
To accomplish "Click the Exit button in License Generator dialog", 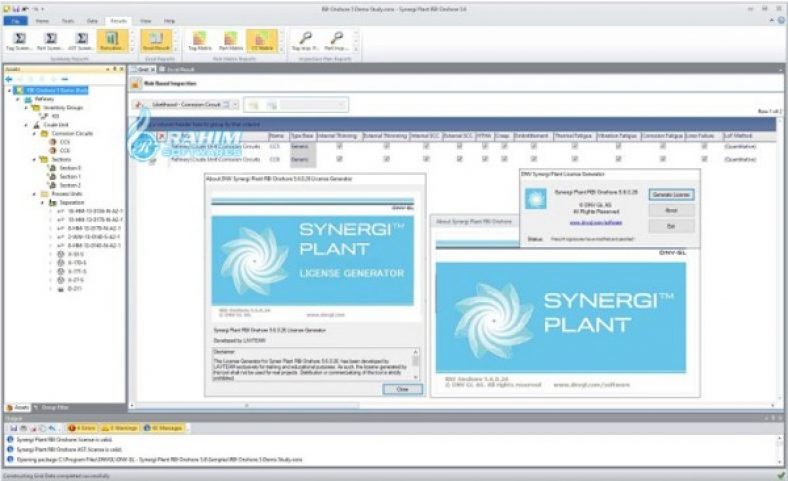I will click(x=671, y=227).
